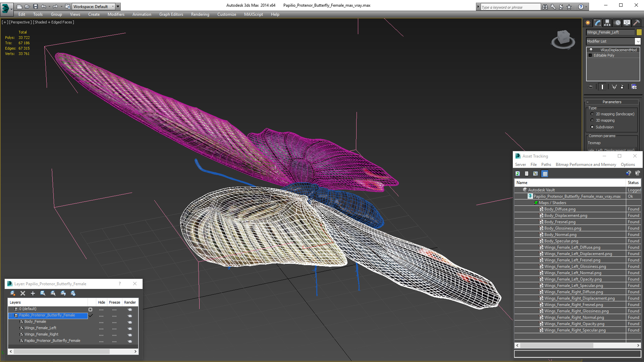Collapse Papilio_Protenor_Butterfly_Female layer tree
The image size is (644, 362).
[11, 315]
